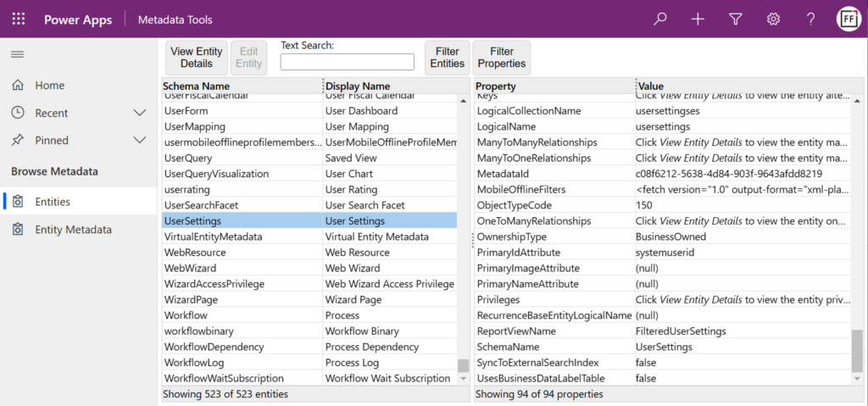Click the entity list scroll up arrow
Screen dimensions: 868x406
[x=463, y=101]
